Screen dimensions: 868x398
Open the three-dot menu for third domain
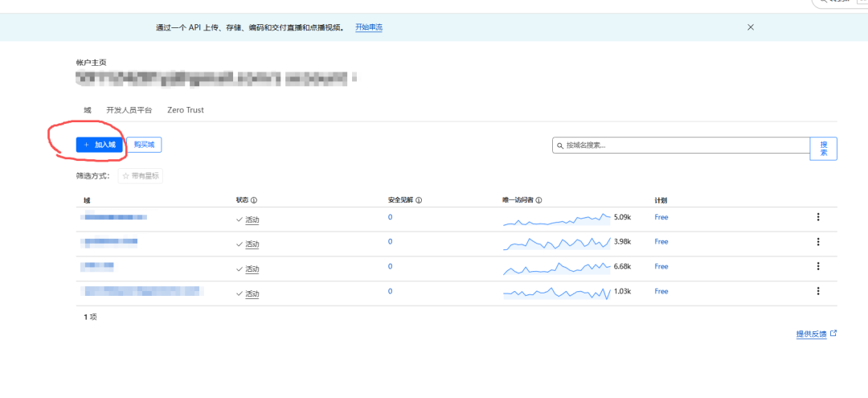tap(818, 266)
